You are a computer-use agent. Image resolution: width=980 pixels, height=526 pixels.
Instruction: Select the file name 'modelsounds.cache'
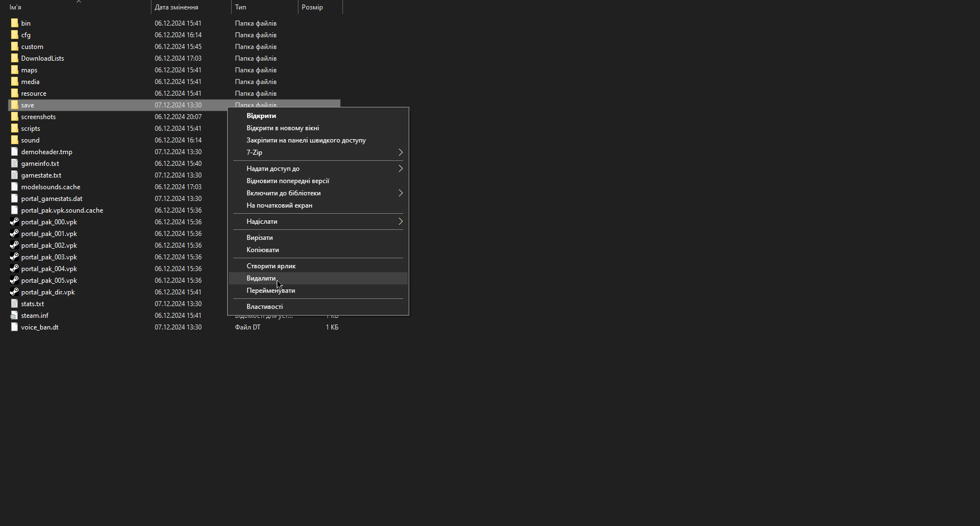51,187
